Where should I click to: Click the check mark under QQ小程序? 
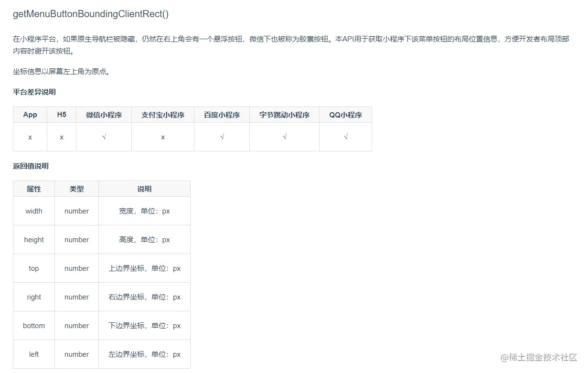[345, 137]
